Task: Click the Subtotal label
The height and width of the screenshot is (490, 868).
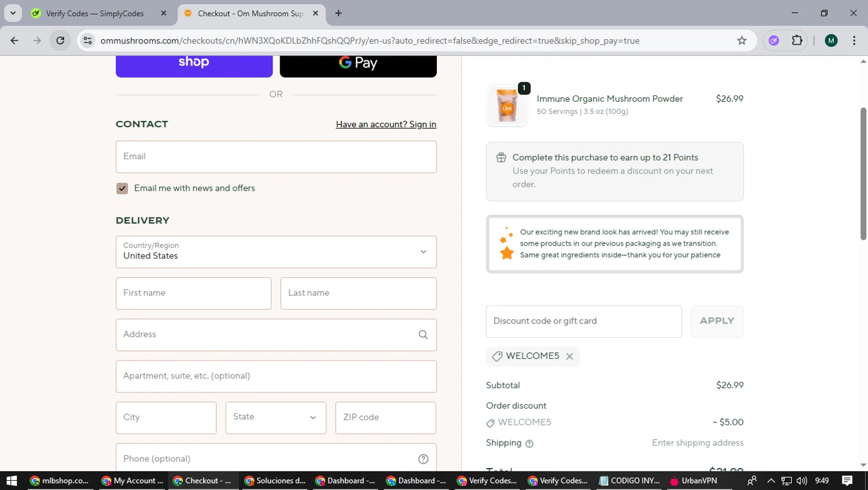Action: (x=503, y=385)
